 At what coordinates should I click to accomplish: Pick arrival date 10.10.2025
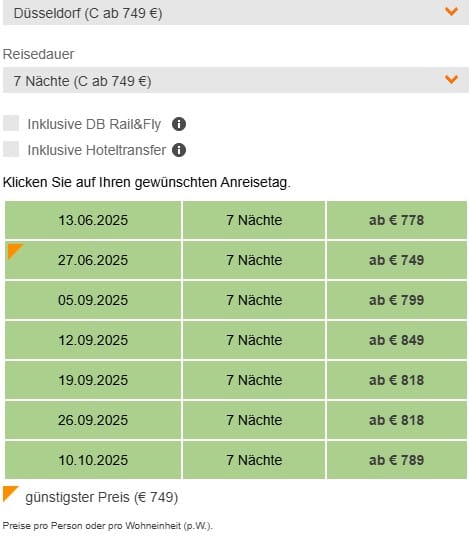click(x=93, y=460)
